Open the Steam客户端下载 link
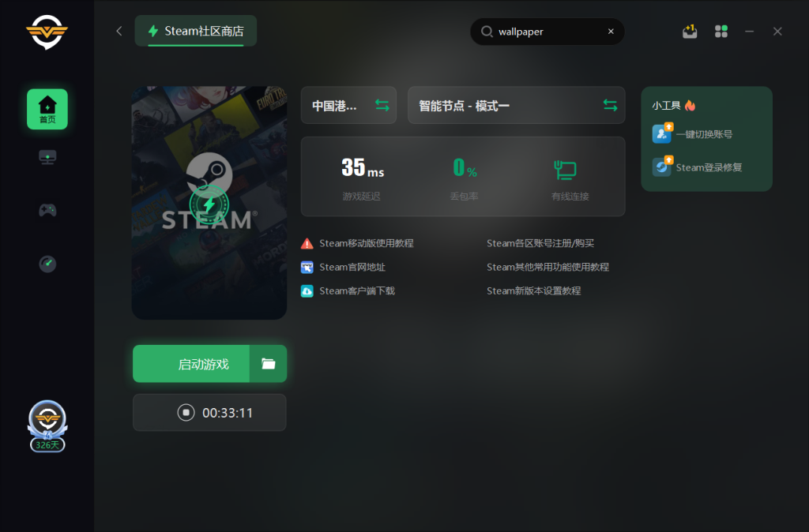The image size is (809, 532). (357, 290)
